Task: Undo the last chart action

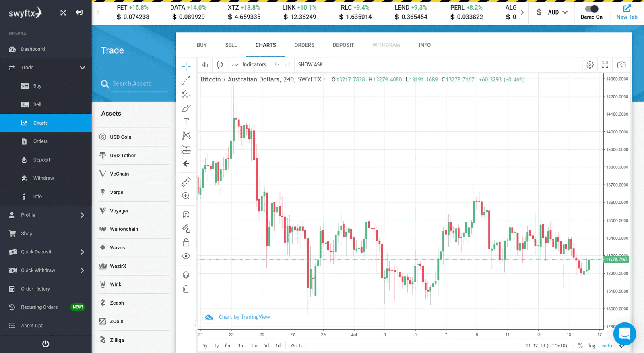Action: click(x=277, y=64)
